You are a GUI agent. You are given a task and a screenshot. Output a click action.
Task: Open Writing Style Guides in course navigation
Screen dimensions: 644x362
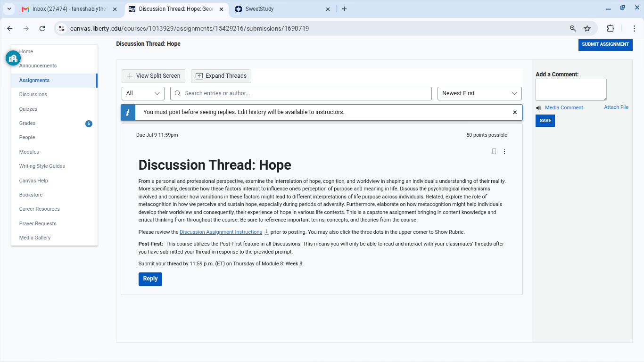pos(42,166)
